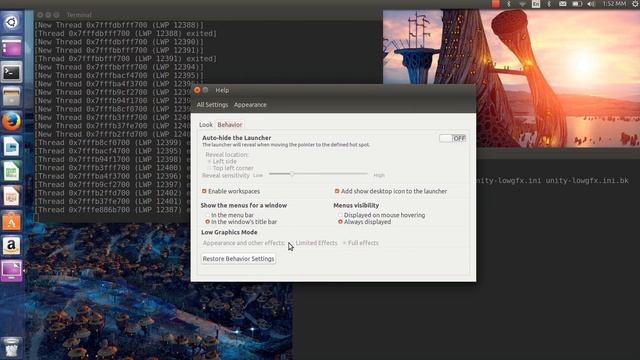Click the clock showing 1:52 AM

coord(614,4)
